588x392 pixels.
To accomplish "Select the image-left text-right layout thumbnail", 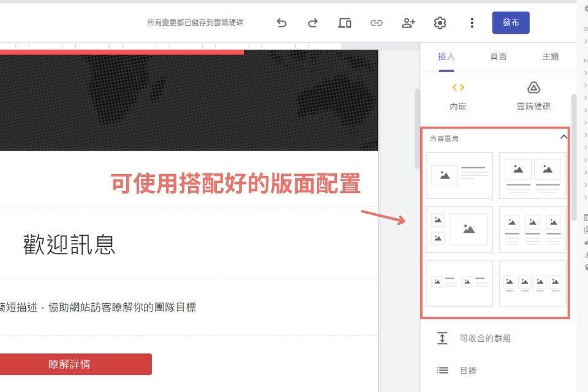I will pos(459,175).
